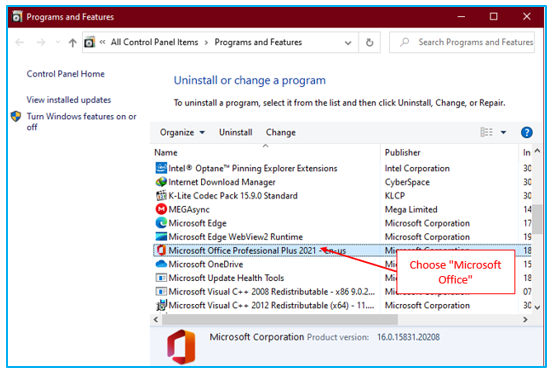552x375 pixels.
Task: Sort by the Name column header
Action: pyautogui.click(x=166, y=152)
